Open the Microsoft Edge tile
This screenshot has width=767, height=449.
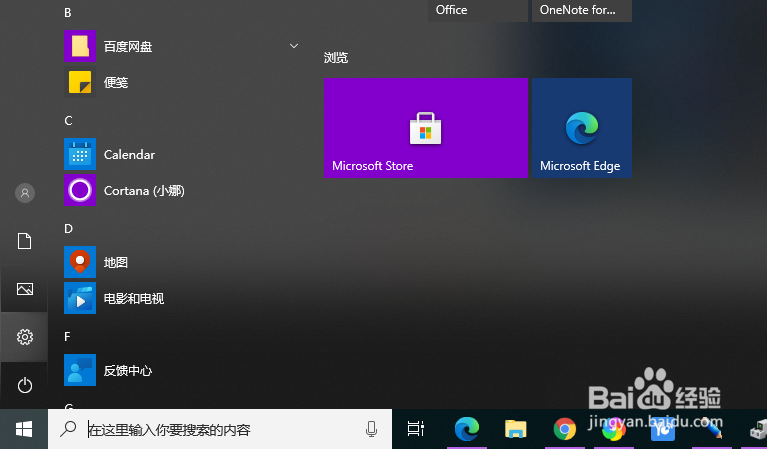point(582,128)
